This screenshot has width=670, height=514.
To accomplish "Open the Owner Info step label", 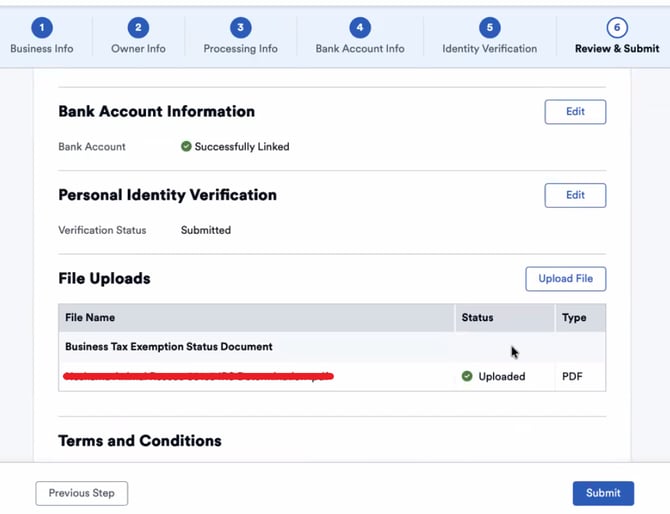I will 138,49.
